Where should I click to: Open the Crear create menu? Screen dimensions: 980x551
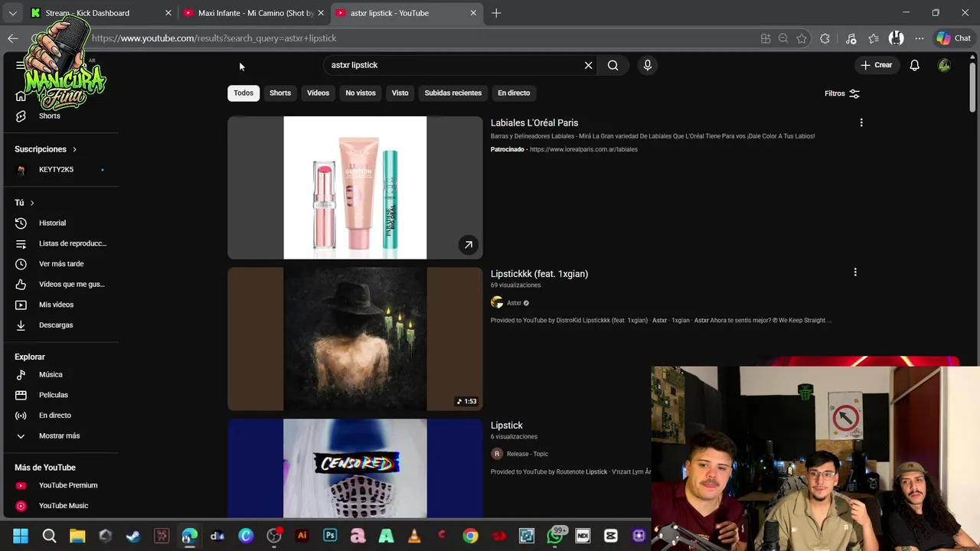pyautogui.click(x=876, y=65)
